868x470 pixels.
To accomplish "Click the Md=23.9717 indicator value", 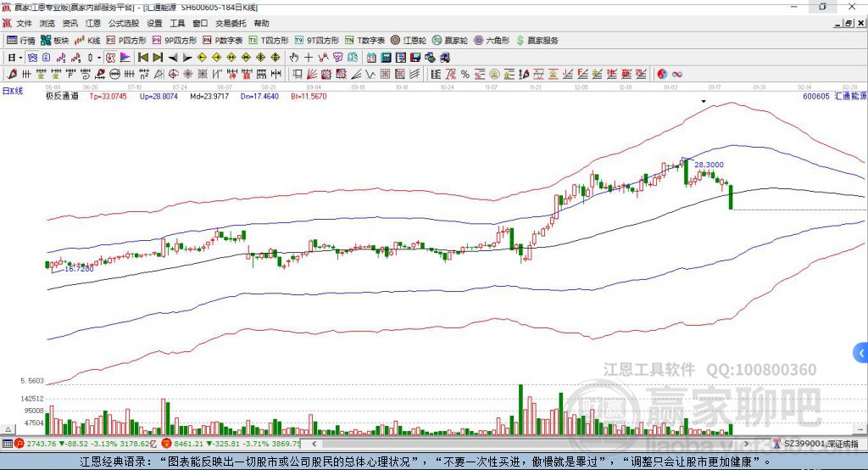I will click(209, 97).
